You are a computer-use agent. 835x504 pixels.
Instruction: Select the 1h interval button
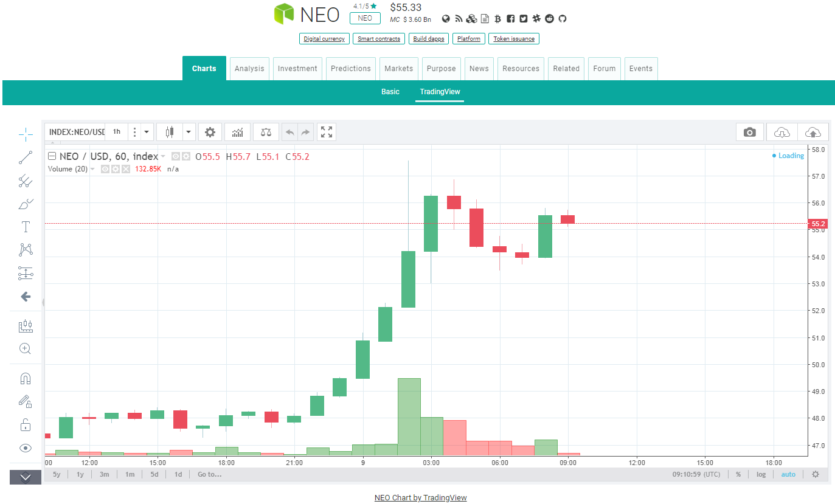116,132
